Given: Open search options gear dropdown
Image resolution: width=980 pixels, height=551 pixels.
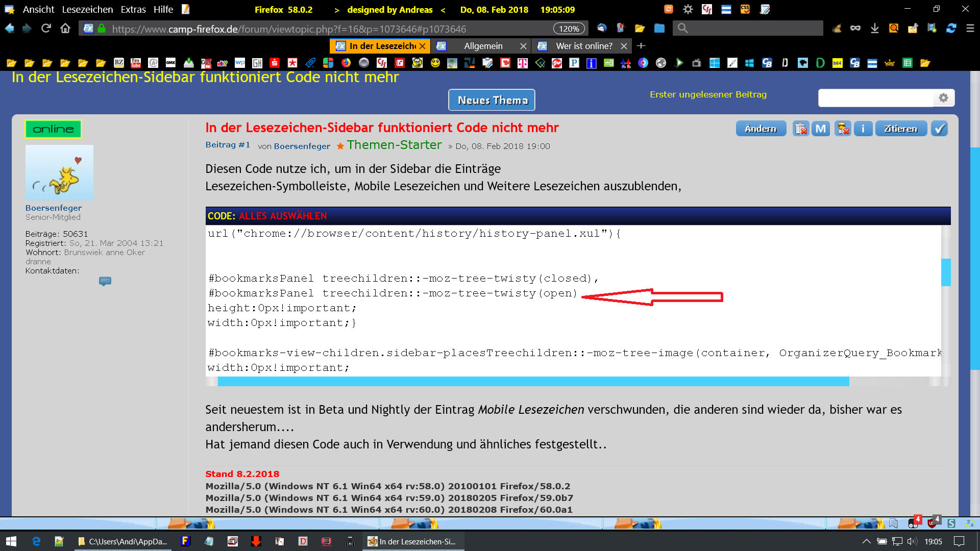Looking at the screenshot, I should pyautogui.click(x=943, y=98).
